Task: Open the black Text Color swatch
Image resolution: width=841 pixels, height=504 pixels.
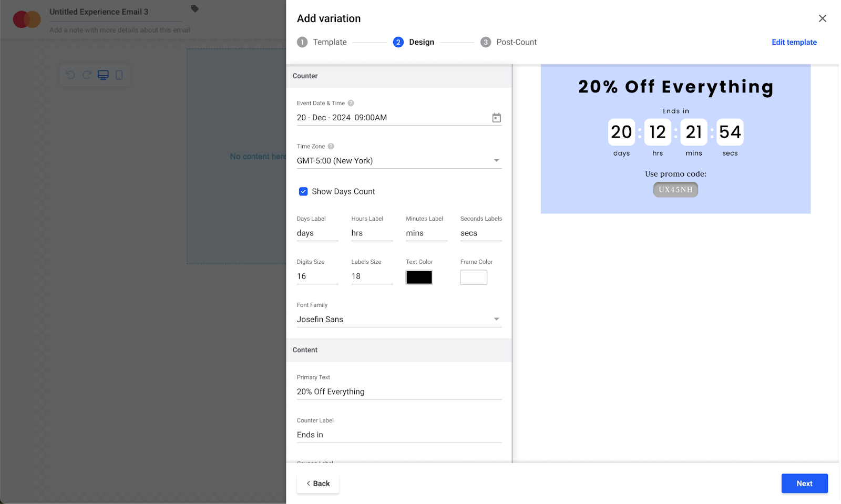Action: (419, 277)
